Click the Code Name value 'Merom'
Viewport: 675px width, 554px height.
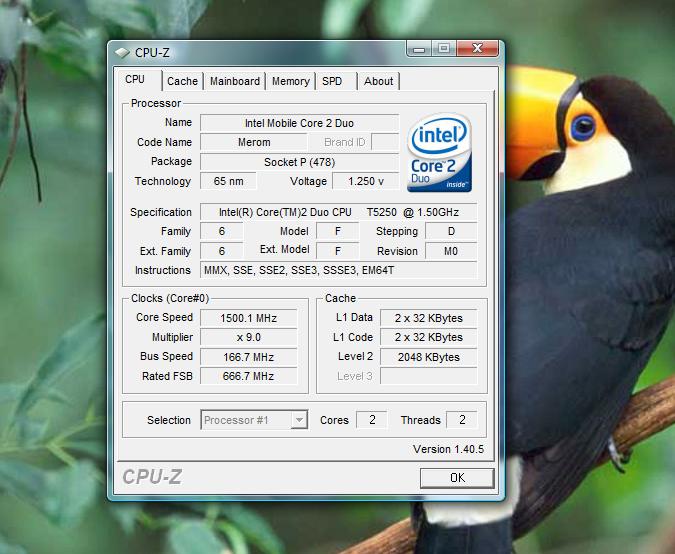click(x=254, y=142)
